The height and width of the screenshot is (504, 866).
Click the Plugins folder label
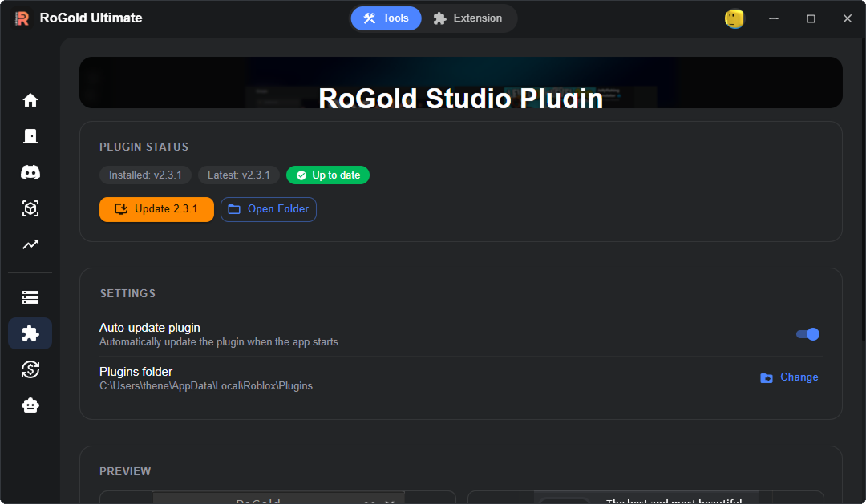136,372
